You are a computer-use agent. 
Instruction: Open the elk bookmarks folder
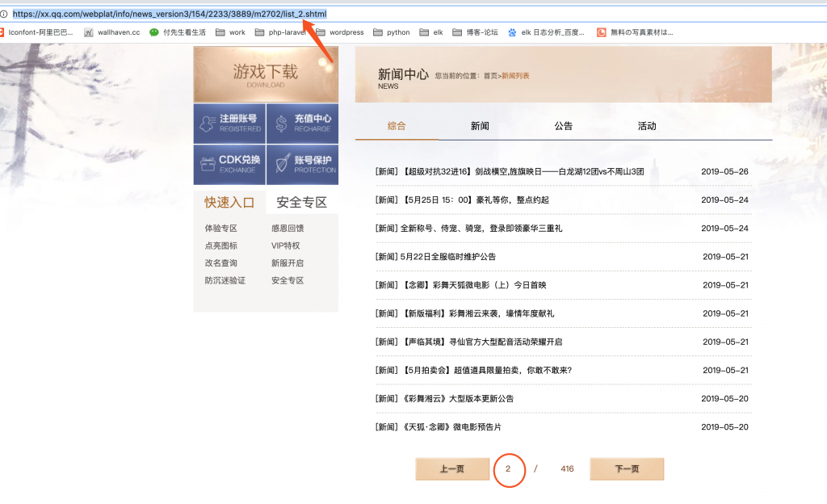[431, 32]
